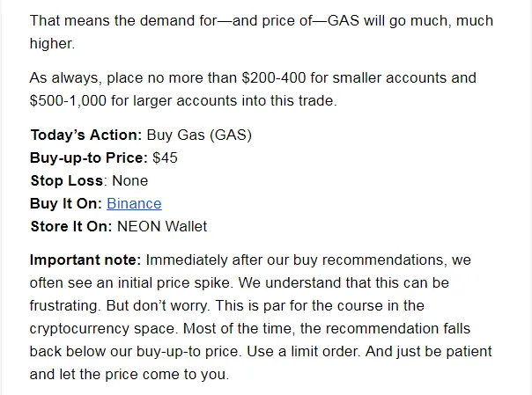532x395 pixels.
Task: Click the "Buy Gas (GAS)" text
Action: tap(199, 135)
